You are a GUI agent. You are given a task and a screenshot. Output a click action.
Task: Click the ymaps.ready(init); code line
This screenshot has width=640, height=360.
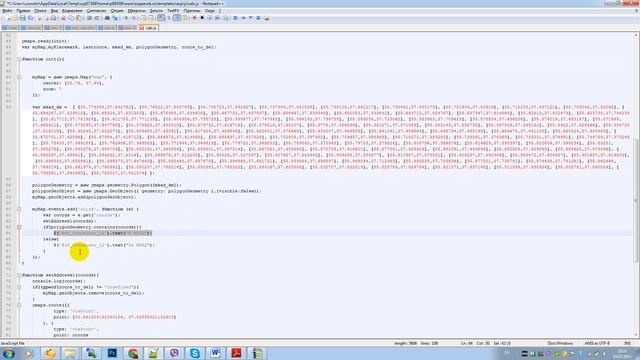click(x=45, y=41)
